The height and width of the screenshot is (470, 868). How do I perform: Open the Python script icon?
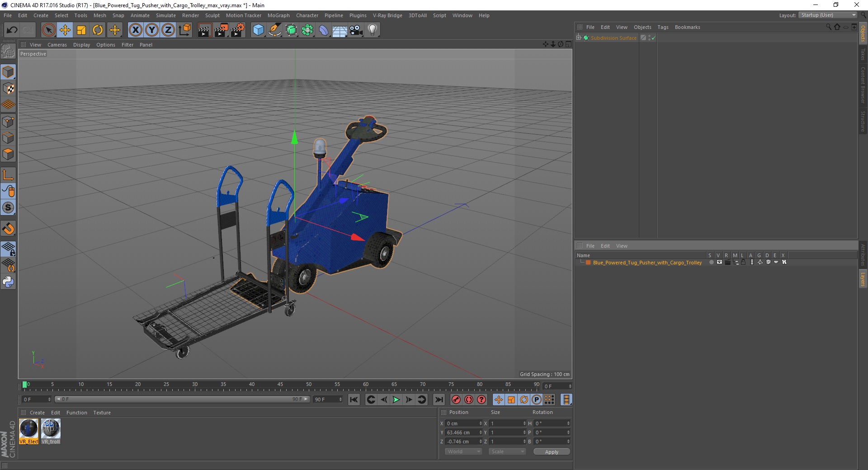(8, 282)
